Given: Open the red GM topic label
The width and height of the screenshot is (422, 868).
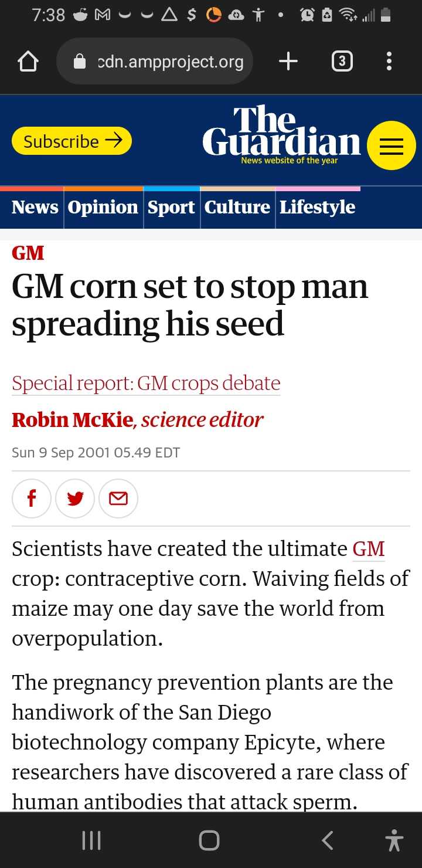Looking at the screenshot, I should [x=28, y=253].
